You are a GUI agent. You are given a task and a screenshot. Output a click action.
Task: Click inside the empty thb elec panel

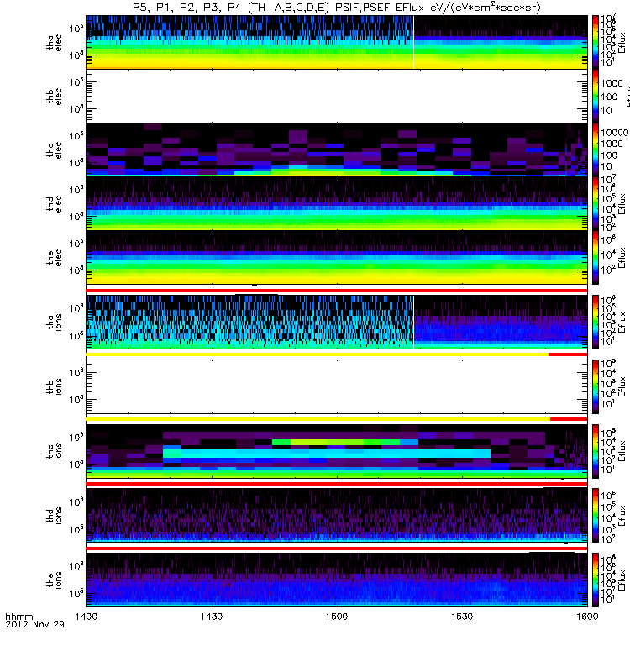pyautogui.click(x=337, y=96)
